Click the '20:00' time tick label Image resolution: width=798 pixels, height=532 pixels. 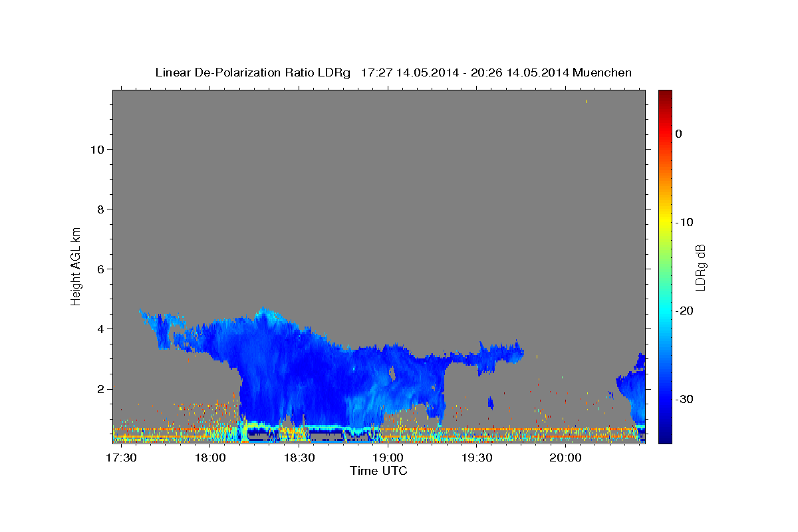565,458
